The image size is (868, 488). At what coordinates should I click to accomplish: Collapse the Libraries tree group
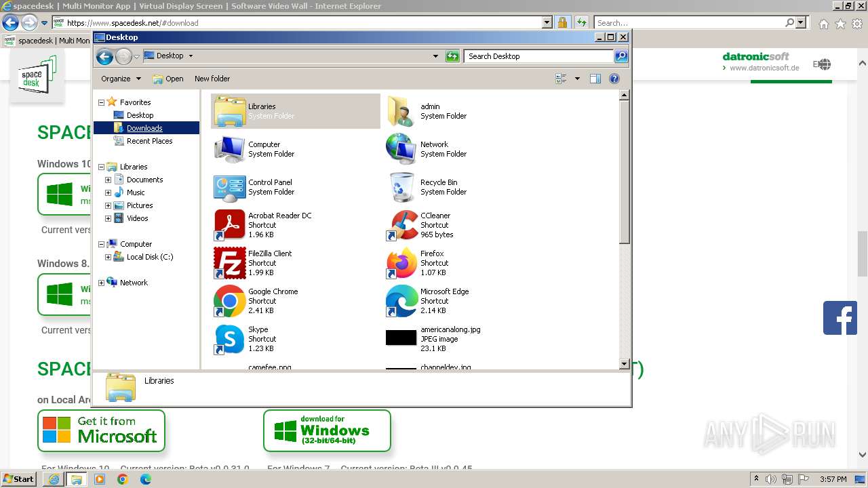click(102, 167)
